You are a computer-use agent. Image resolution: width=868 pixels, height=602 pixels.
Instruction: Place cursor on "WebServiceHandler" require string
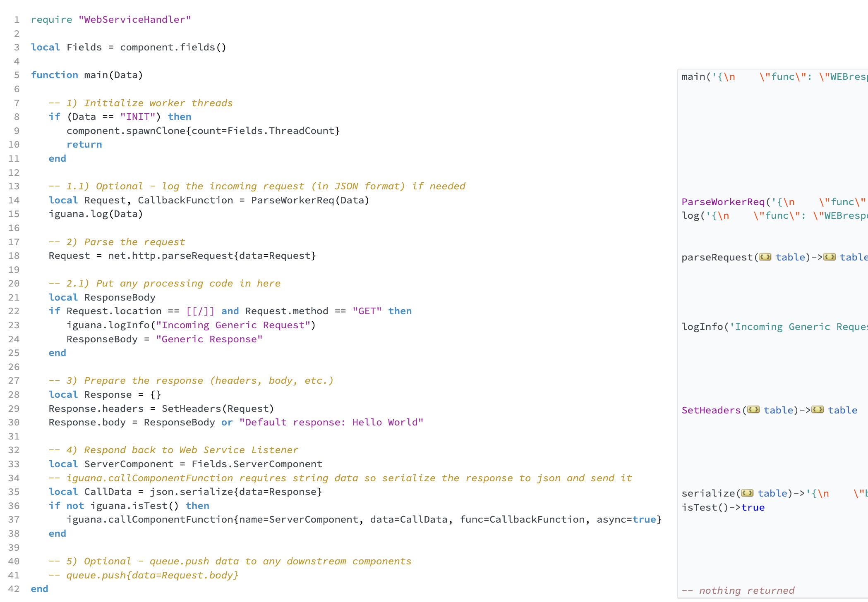click(x=134, y=20)
